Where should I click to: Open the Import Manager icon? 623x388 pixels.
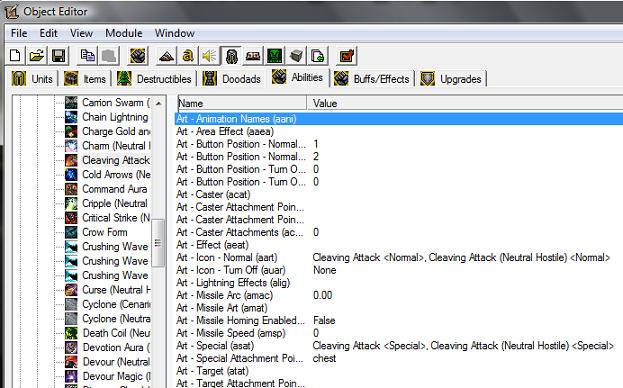point(317,56)
